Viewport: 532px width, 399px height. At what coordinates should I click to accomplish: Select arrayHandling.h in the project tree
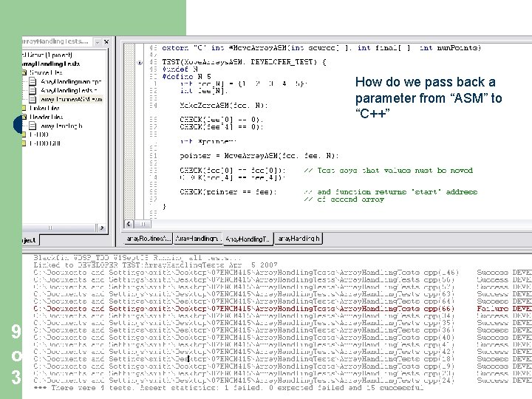[x=61, y=126]
